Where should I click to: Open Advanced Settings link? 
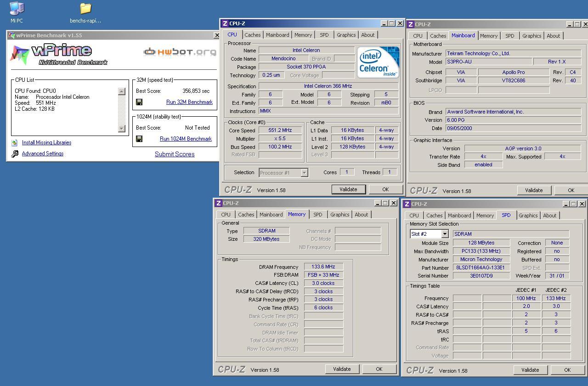coord(43,154)
